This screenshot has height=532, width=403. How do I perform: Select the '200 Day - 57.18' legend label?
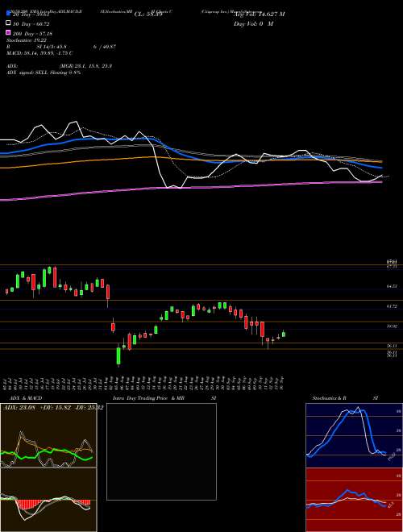(32, 34)
